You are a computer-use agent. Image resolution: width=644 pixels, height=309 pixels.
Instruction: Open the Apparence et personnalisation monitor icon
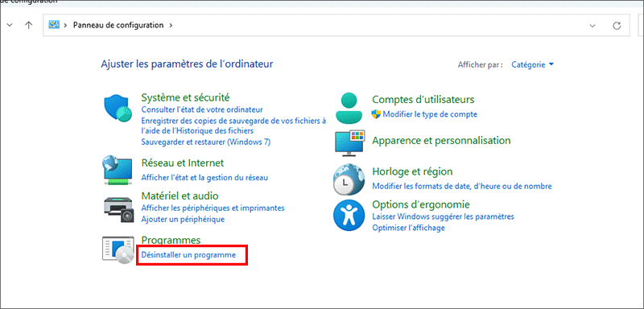click(x=349, y=143)
